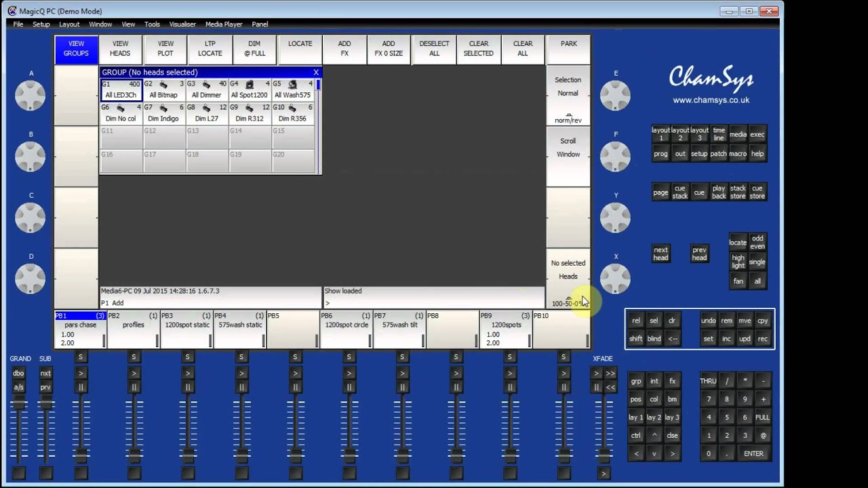Select group G8 Dim L27
The image size is (868, 488).
tap(206, 113)
